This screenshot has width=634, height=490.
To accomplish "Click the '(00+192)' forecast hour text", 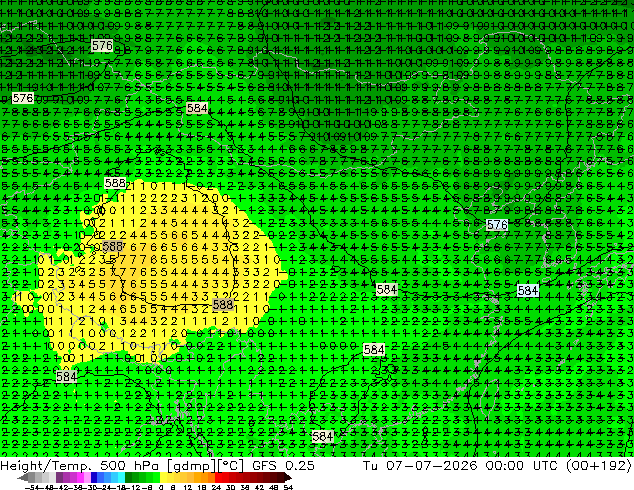I will (x=599, y=465).
